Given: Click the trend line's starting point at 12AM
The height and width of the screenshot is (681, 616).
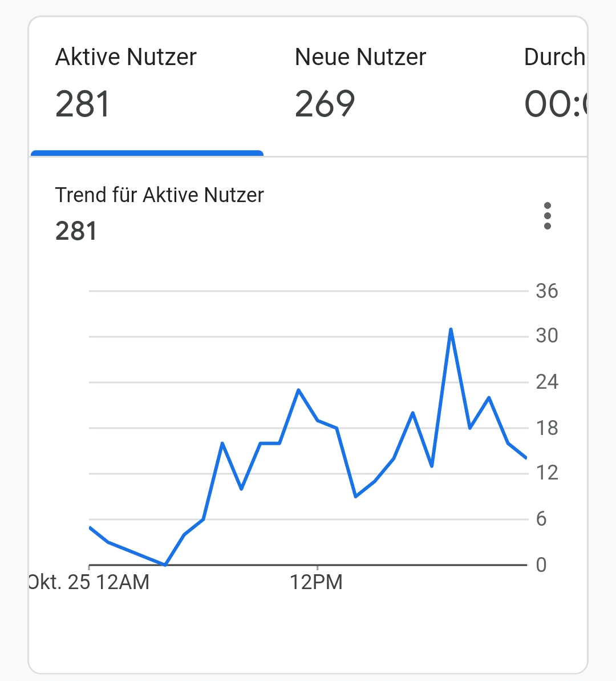Looking at the screenshot, I should 90,528.
